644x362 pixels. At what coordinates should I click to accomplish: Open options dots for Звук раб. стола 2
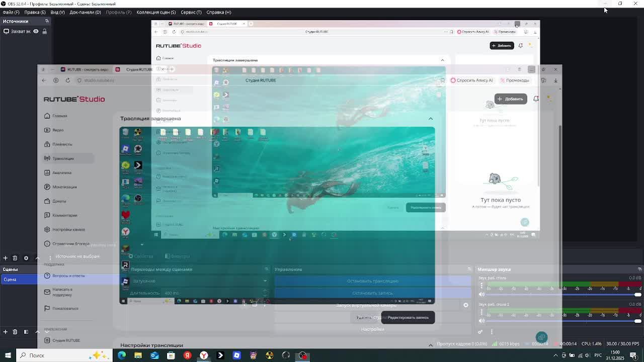(x=481, y=313)
